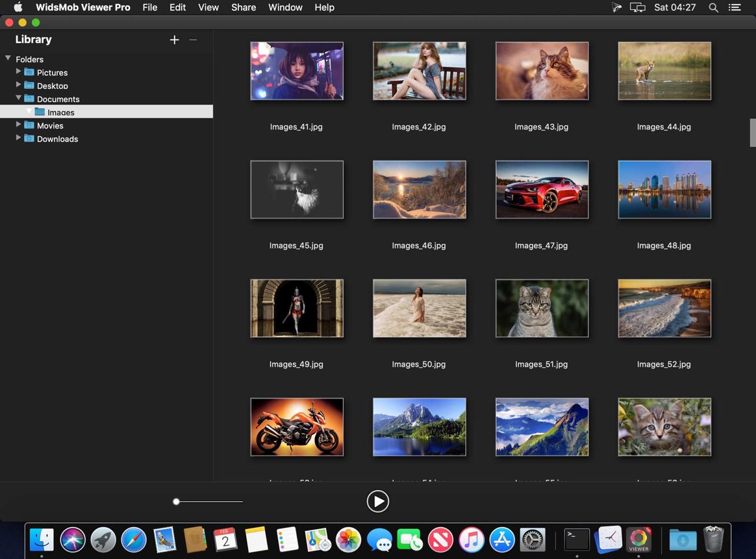Open the Spotlight search magnifier in the menu bar
This screenshot has height=559, width=756.
coord(713,8)
